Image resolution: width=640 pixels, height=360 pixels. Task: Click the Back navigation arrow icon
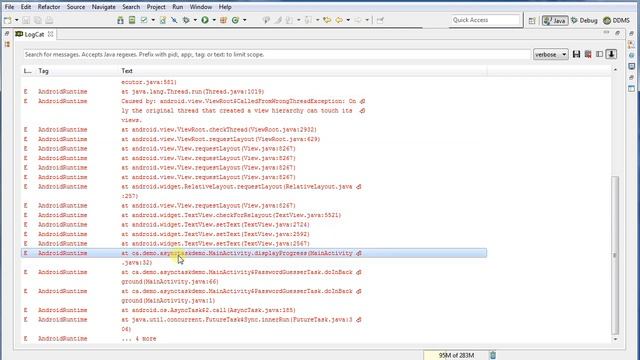[339, 20]
